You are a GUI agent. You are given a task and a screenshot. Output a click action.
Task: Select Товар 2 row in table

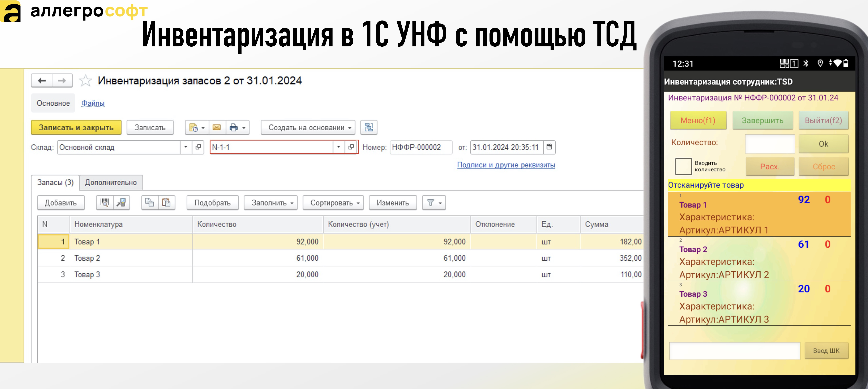(x=340, y=258)
